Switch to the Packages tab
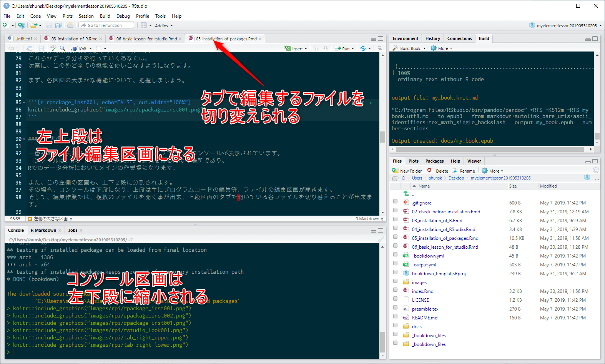This screenshot has width=605, height=364. pos(434,161)
